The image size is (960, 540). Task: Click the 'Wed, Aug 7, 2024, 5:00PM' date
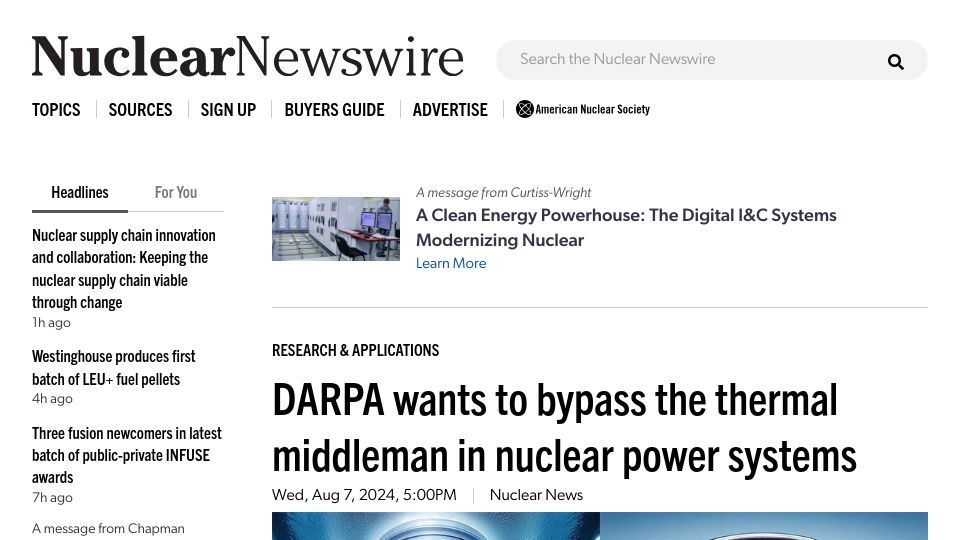point(364,495)
